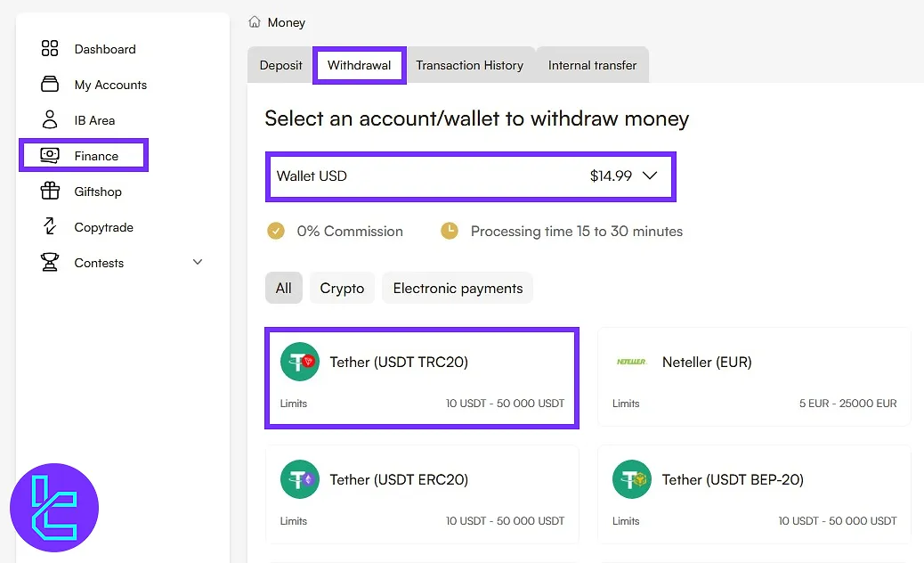Click the Limits label on the Neteller card
The width and height of the screenshot is (924, 563).
[x=625, y=404]
